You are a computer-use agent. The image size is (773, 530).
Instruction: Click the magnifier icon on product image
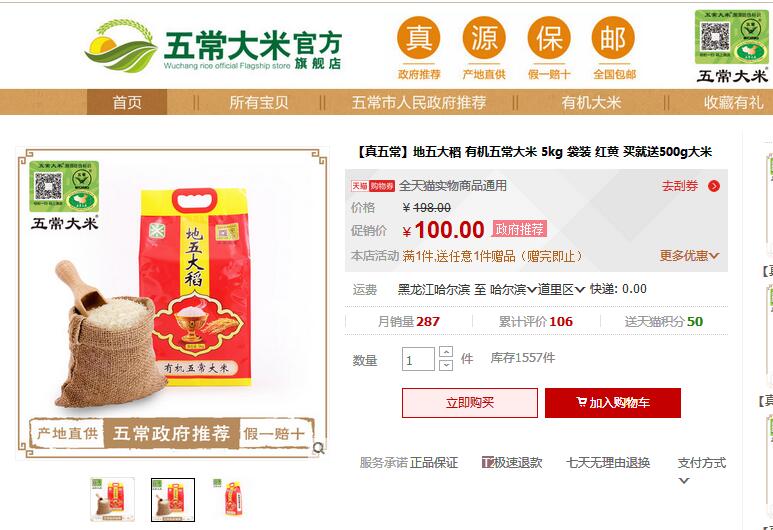[318, 448]
